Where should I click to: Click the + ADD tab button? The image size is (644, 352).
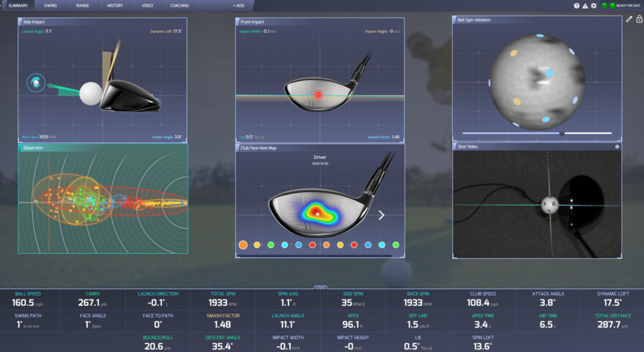238,5
